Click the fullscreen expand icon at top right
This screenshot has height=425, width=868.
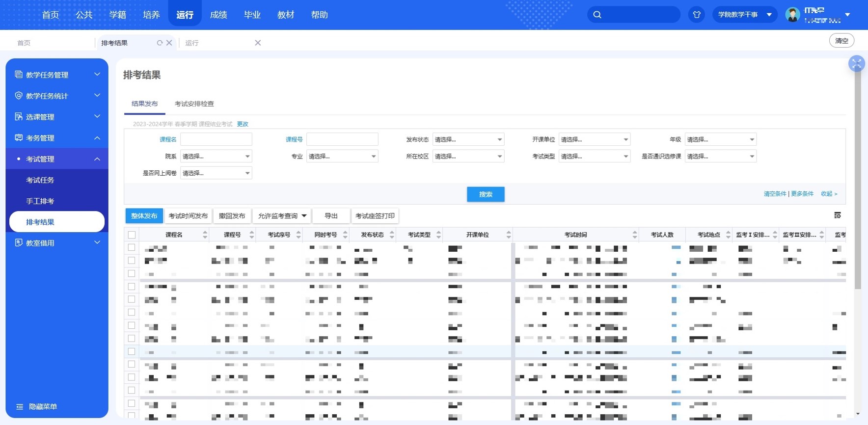click(x=857, y=63)
